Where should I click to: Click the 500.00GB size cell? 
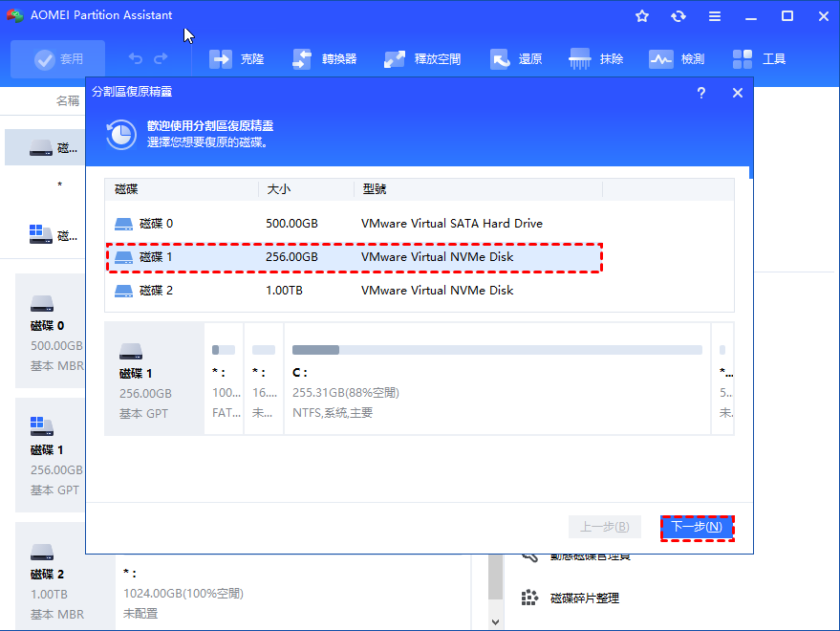tap(292, 224)
